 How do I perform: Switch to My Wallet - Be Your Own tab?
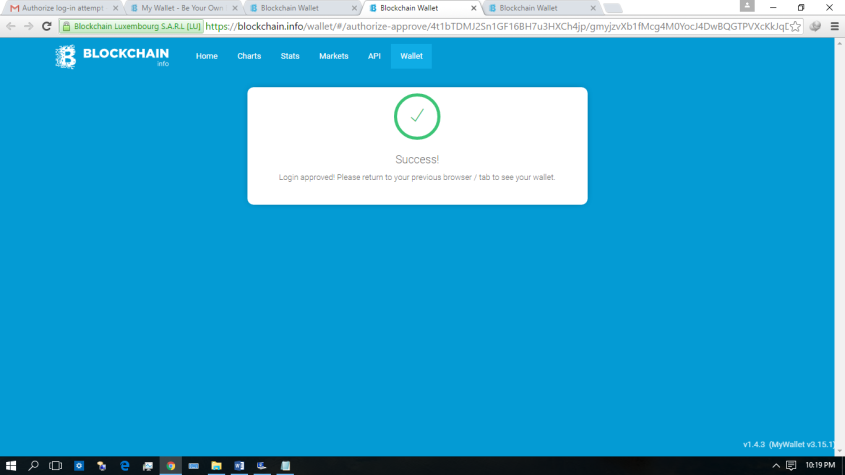click(x=181, y=8)
